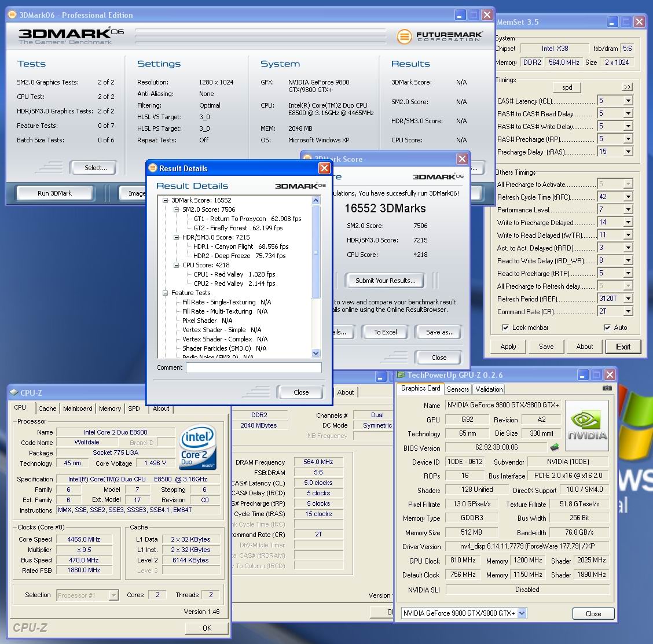Open Command Rate (CR) dropdown
Image resolution: width=653 pixels, height=644 pixels.
[628, 311]
